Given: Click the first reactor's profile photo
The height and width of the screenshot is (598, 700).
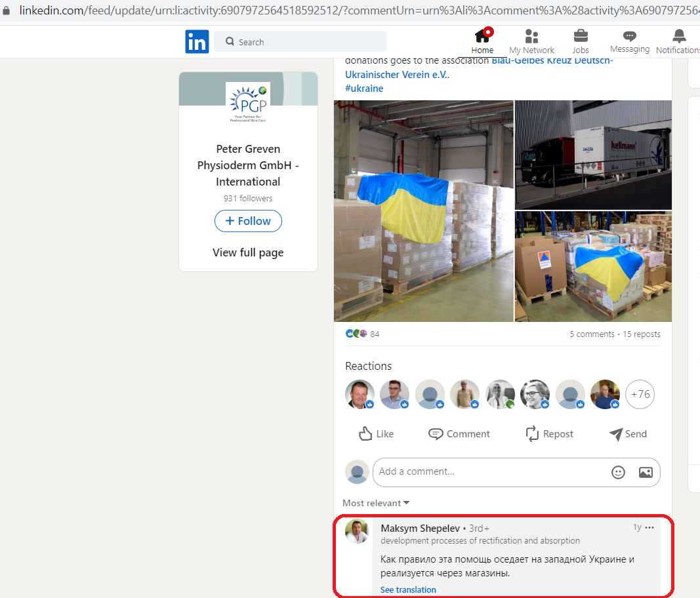Looking at the screenshot, I should coord(360,395).
